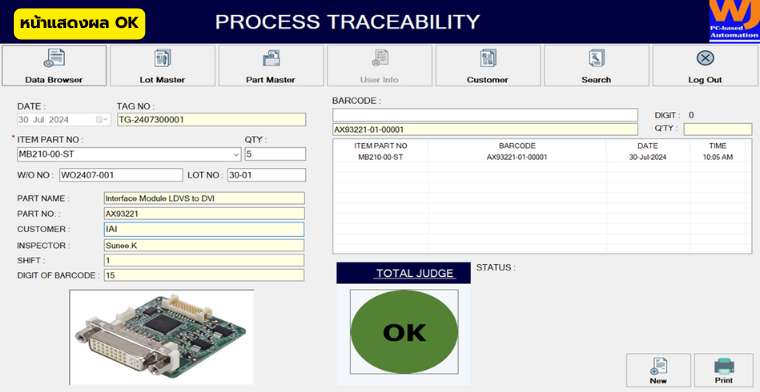Click the Log Out icon
The width and height of the screenshot is (760, 392).
coord(705,58)
